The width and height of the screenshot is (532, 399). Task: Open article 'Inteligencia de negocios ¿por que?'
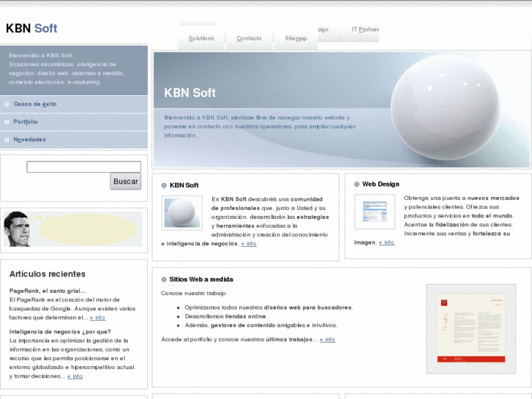(60, 332)
